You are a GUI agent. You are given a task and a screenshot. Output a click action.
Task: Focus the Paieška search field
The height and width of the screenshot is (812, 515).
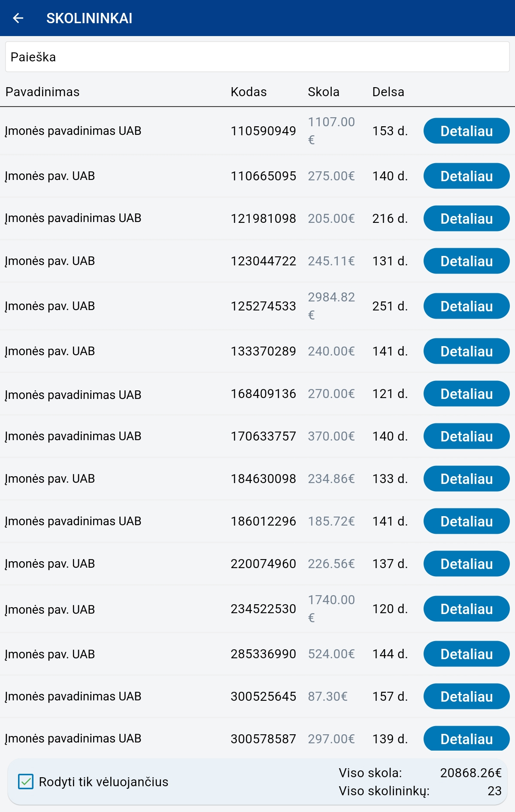click(257, 57)
